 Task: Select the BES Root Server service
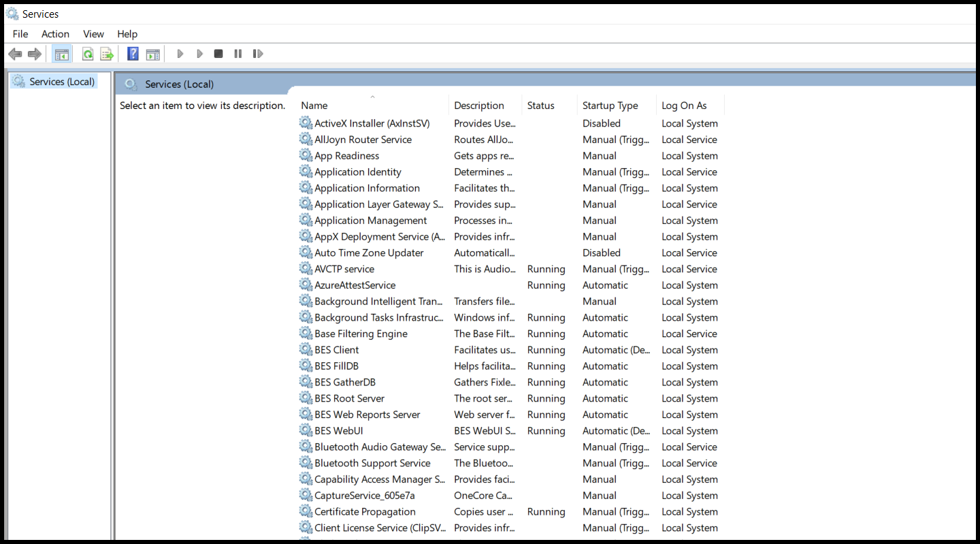pos(349,398)
